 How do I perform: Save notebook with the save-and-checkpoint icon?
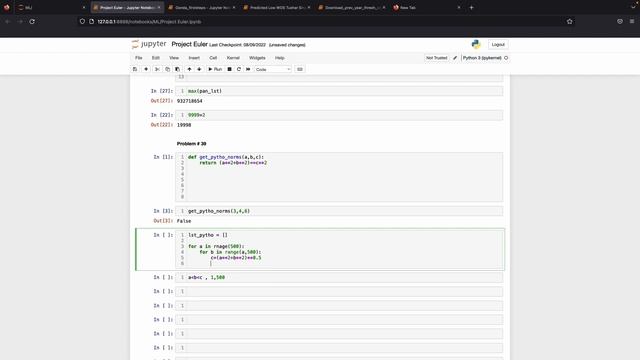click(x=135, y=69)
